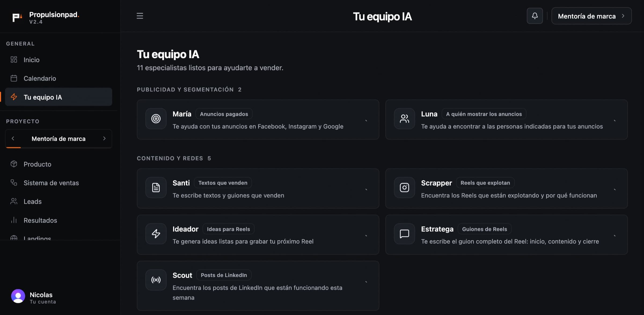Click Scrapper's Instagram icon

(404, 187)
